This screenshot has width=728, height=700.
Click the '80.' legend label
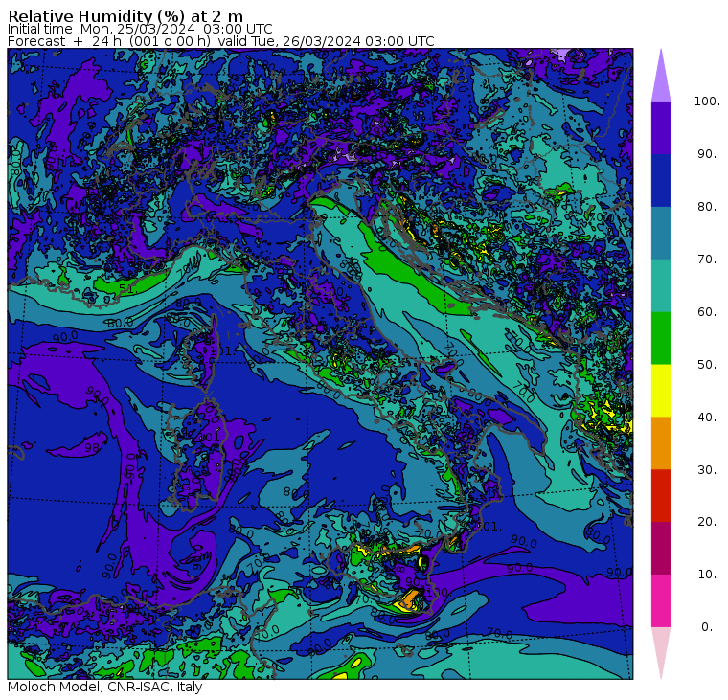(x=707, y=207)
